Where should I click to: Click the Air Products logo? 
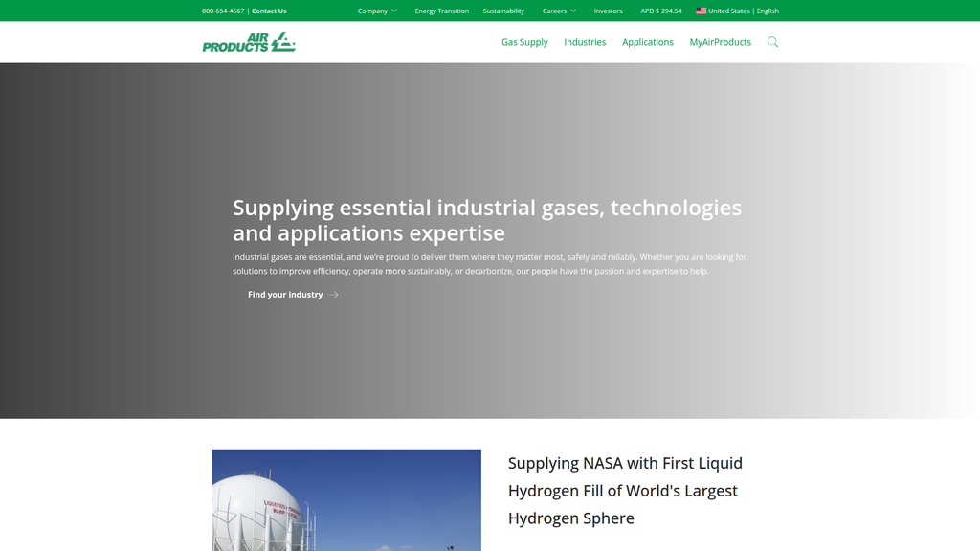[249, 42]
